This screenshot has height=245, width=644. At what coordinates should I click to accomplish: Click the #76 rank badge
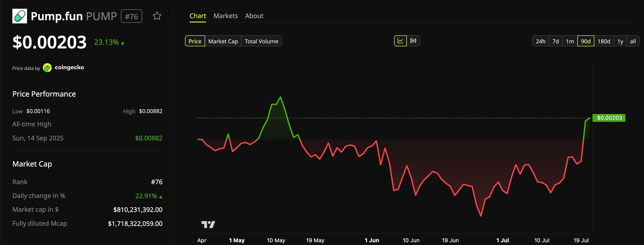pos(131,16)
